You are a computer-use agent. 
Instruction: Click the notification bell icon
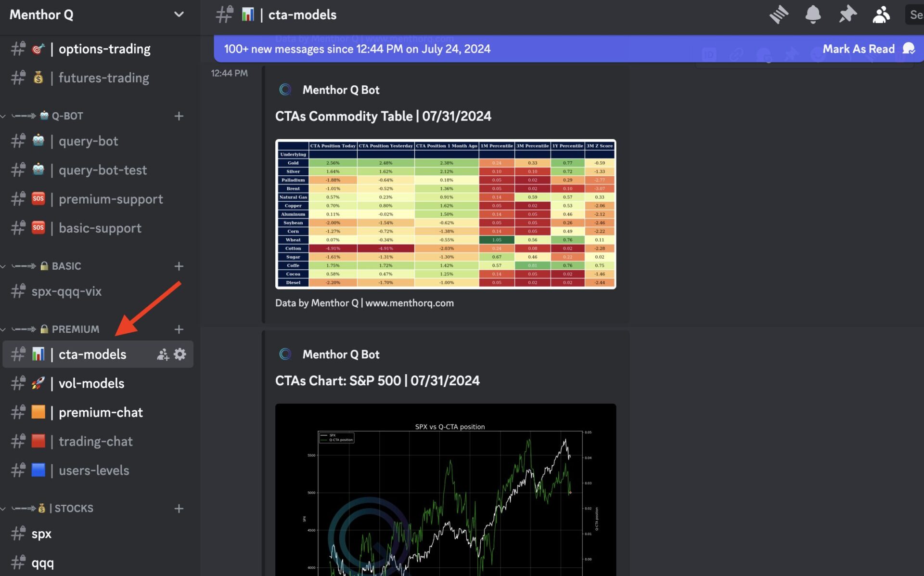813,14
